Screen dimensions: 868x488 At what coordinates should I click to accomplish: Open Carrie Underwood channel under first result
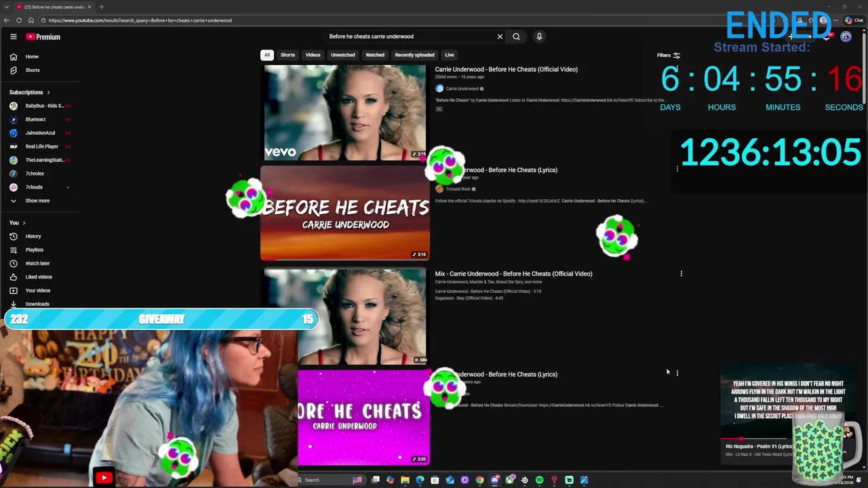pos(462,89)
